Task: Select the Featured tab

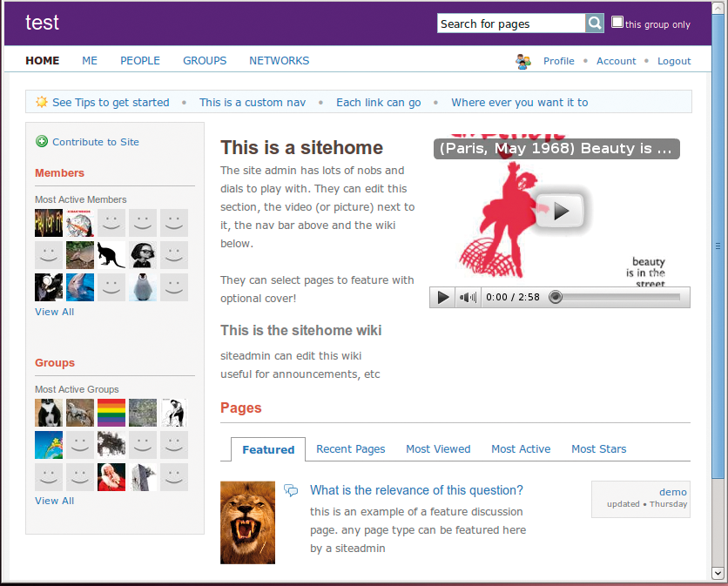Action: pos(268,449)
